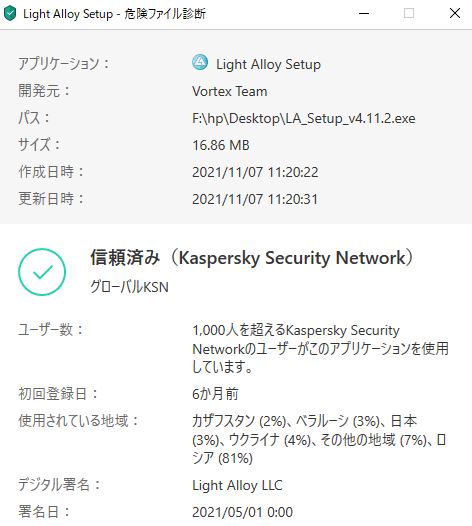Viewport: 472px width, 526px height.
Task: Click the Kaspersky shield icon in title bar
Action: pos(10,13)
